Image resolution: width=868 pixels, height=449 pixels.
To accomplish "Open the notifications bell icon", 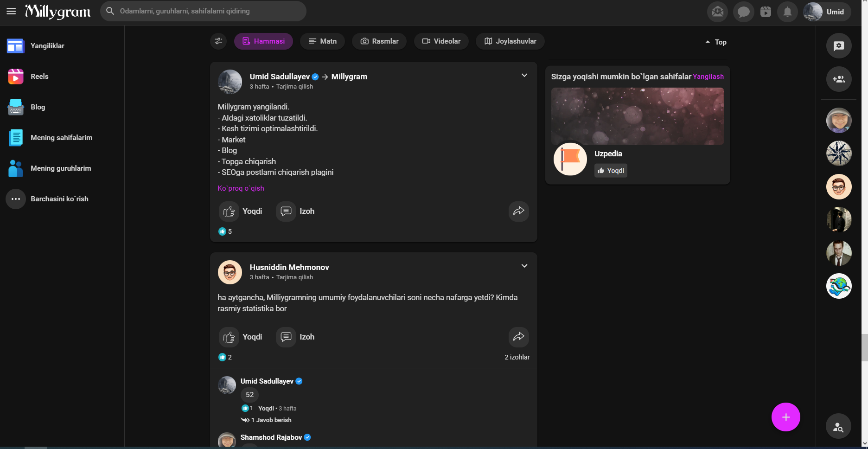I will [787, 12].
